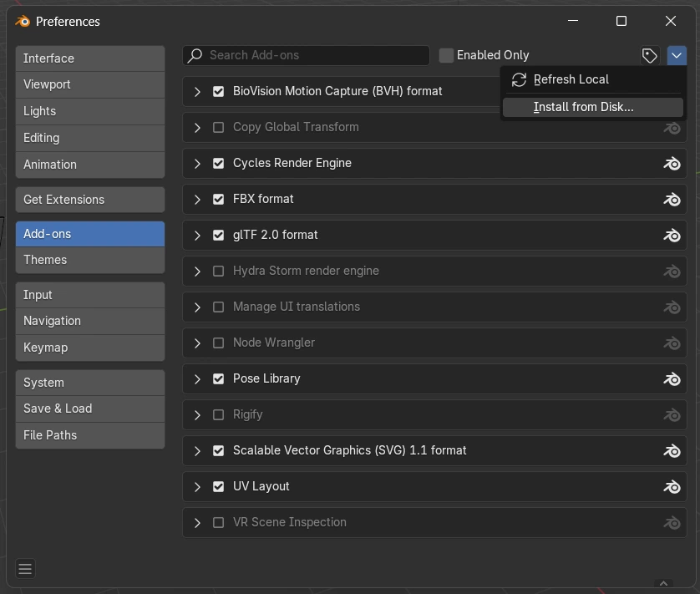Click Blender icon beside Pose Library

point(672,379)
